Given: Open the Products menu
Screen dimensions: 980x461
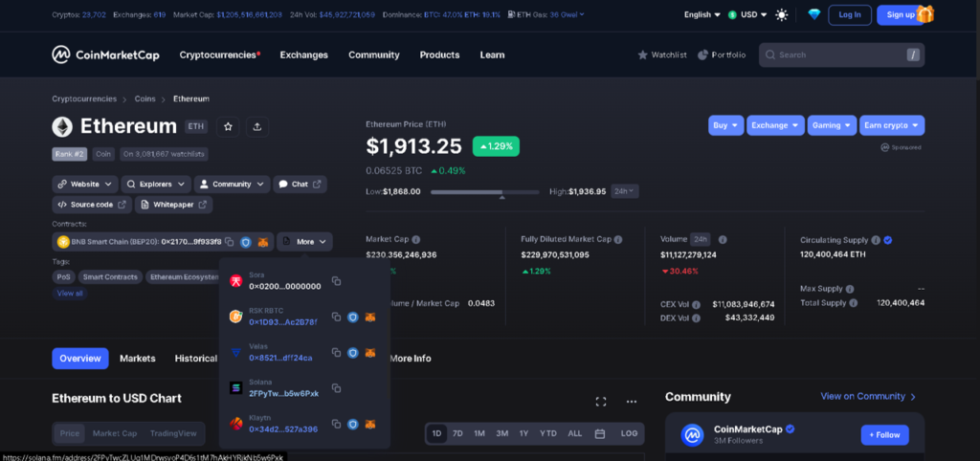Looking at the screenshot, I should point(439,55).
